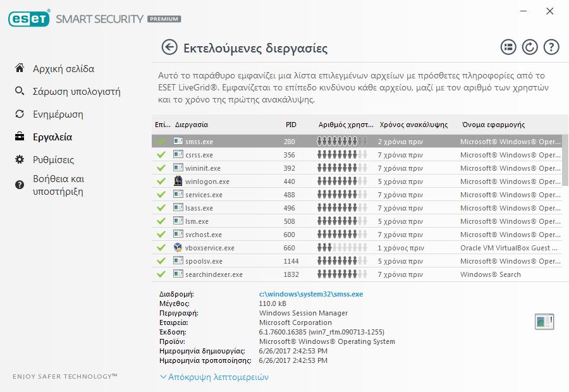Click green checkmark of csrss.exe row
Screen dimensions: 569x392
coord(161,155)
